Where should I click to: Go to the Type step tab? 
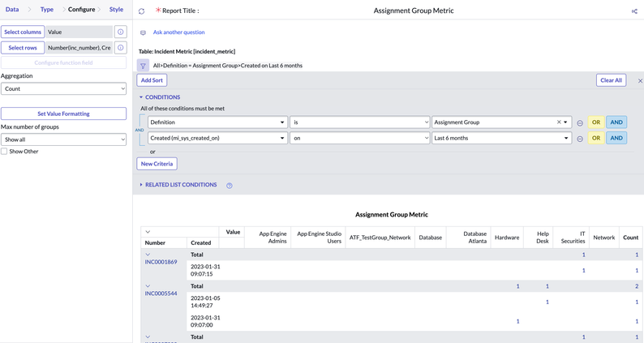click(47, 9)
